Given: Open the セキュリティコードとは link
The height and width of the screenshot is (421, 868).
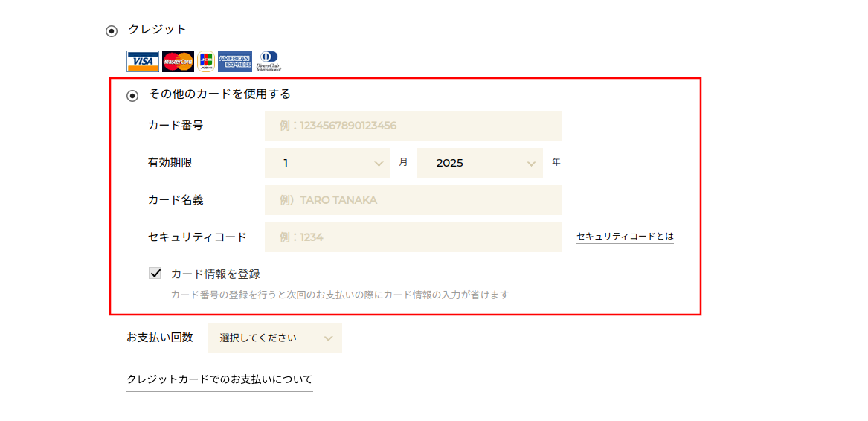Looking at the screenshot, I should [625, 237].
